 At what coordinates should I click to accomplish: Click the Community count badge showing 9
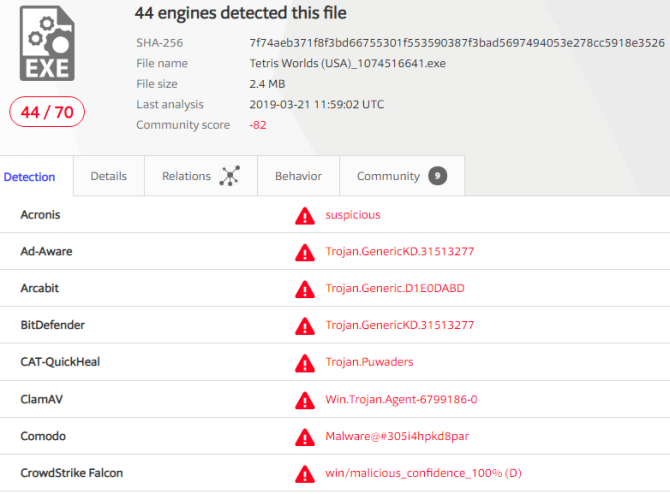coord(437,176)
